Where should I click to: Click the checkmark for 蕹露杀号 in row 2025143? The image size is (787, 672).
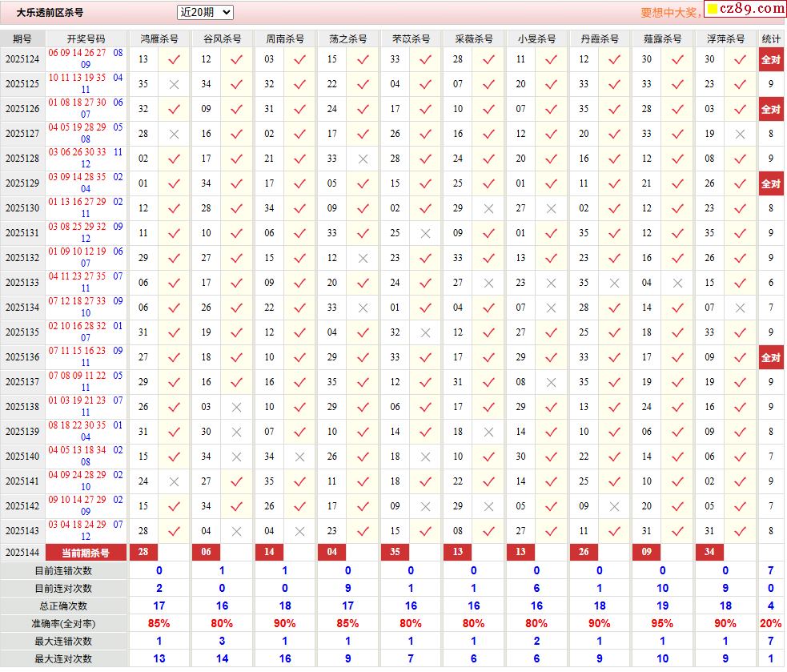677,531
